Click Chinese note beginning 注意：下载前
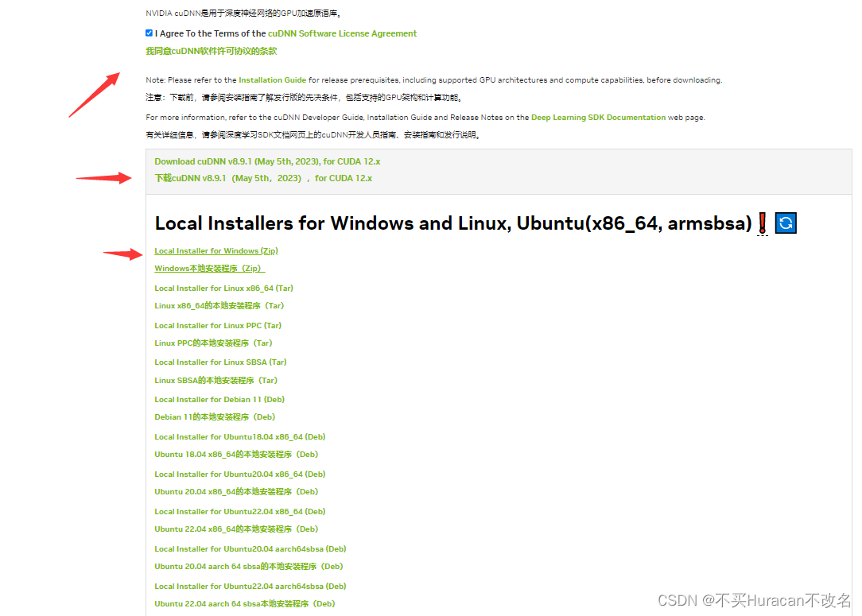 [304, 98]
